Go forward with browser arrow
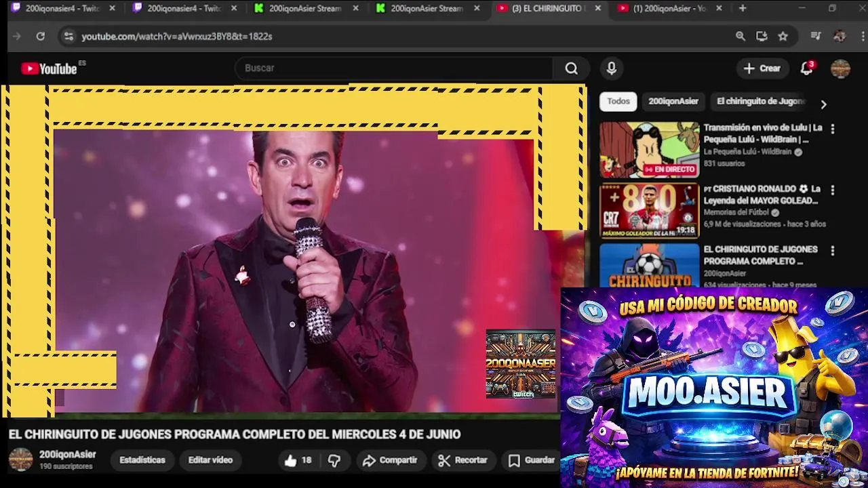Screen dimensions: 868x488 [17, 36]
